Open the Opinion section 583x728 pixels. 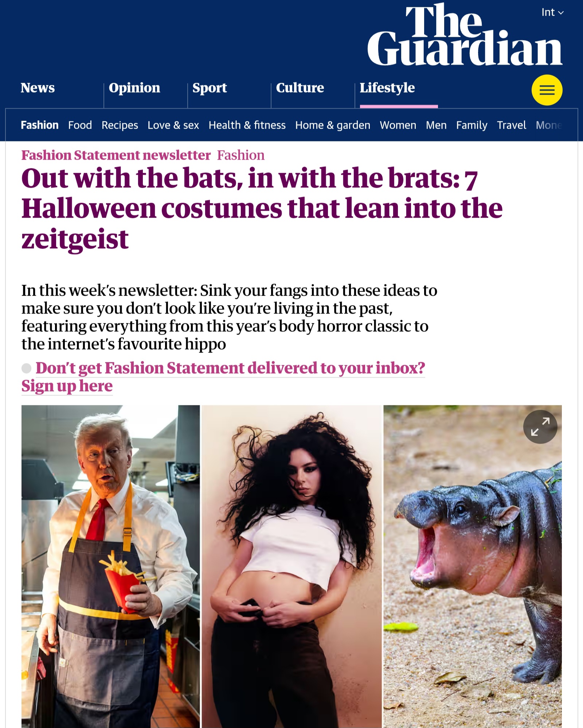pos(134,88)
